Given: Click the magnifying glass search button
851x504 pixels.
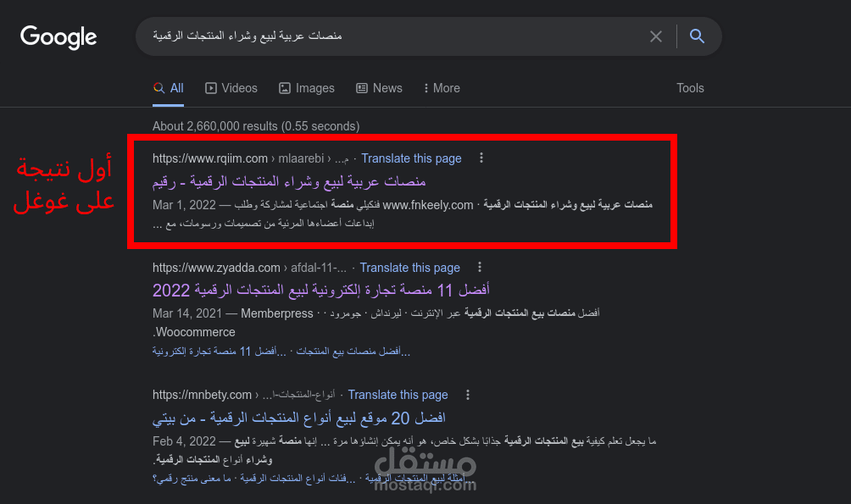Looking at the screenshot, I should coord(697,36).
